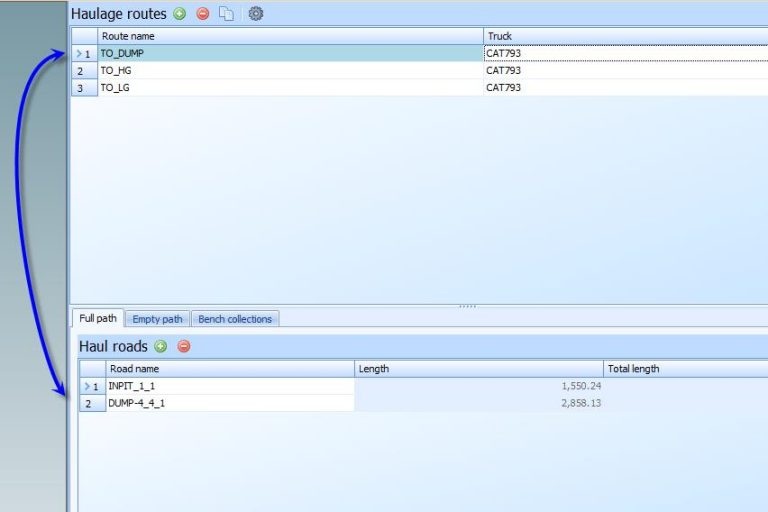768x512 pixels.
Task: Copy the selected haulage route
Action: [227, 14]
